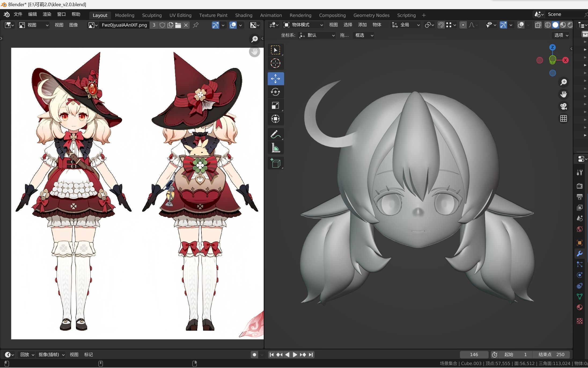Toggle auto keying record button in timeline
588x368 pixels.
pos(254,355)
